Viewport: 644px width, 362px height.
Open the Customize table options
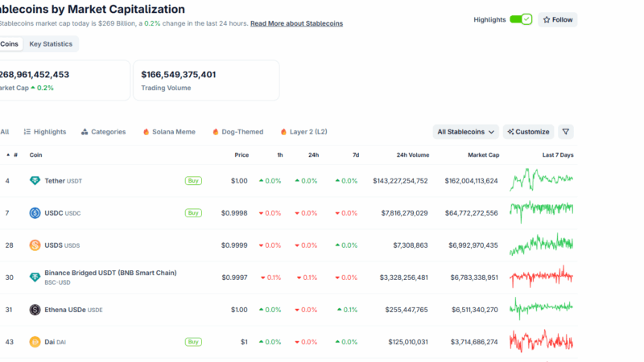[528, 132]
